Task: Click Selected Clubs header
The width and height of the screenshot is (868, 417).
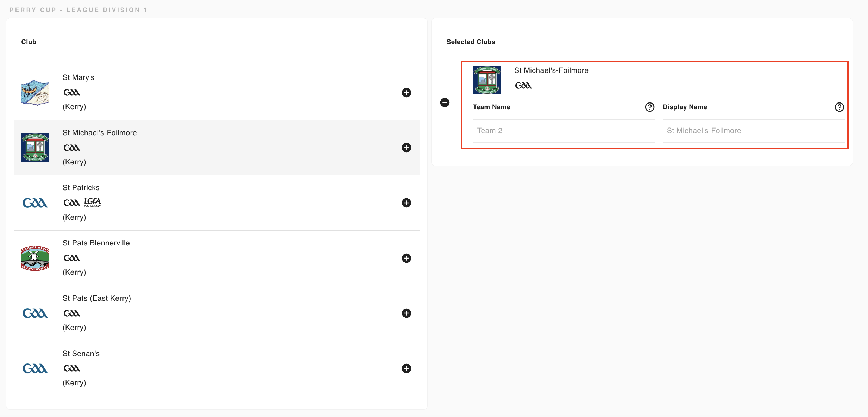Action: point(471,42)
